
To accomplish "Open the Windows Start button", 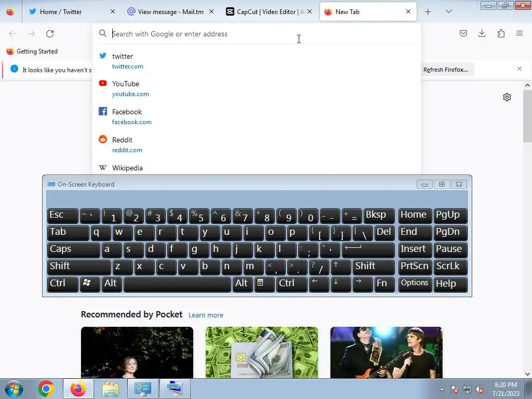I will (14, 389).
